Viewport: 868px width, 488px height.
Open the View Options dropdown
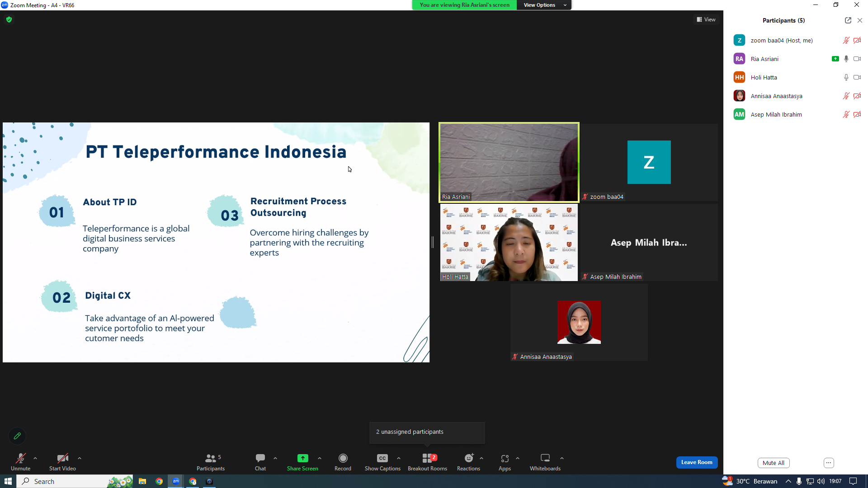click(544, 5)
